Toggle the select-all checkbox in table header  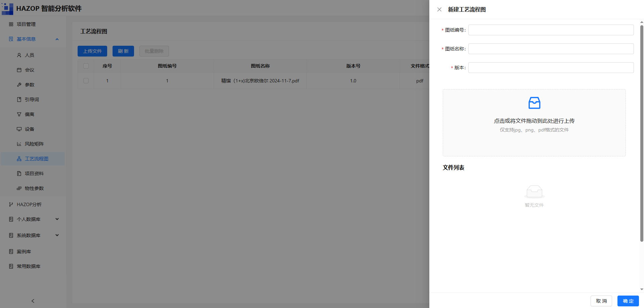(x=86, y=66)
